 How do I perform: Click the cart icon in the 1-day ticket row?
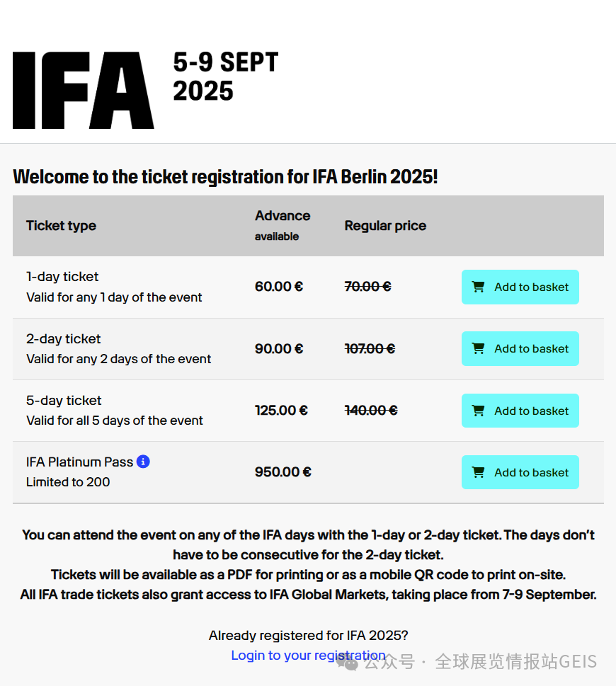[479, 287]
